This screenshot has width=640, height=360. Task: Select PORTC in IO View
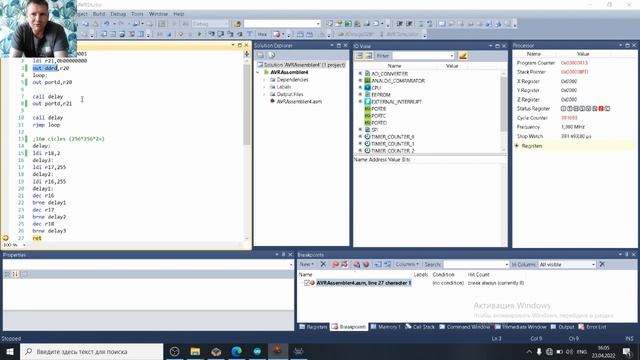(x=378, y=116)
